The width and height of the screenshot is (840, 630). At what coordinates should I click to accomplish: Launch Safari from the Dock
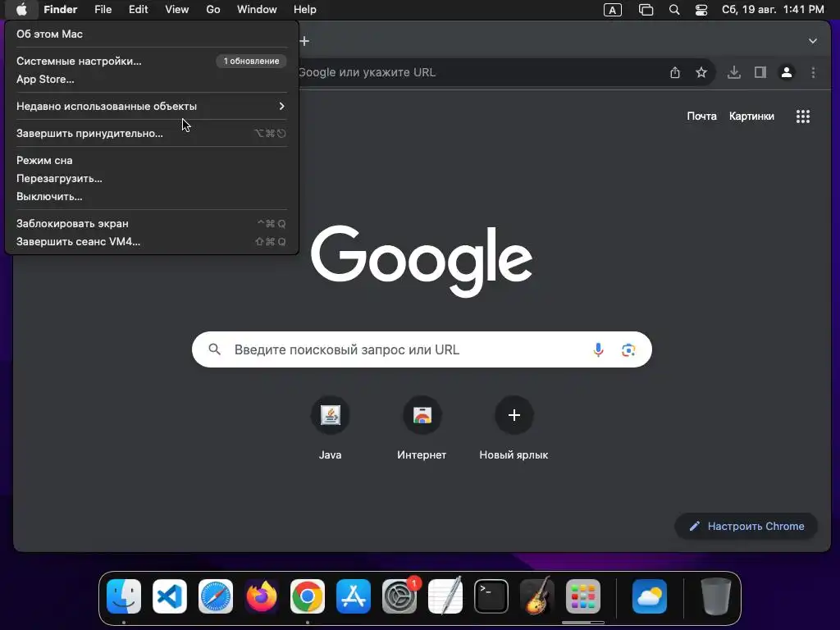point(216,596)
